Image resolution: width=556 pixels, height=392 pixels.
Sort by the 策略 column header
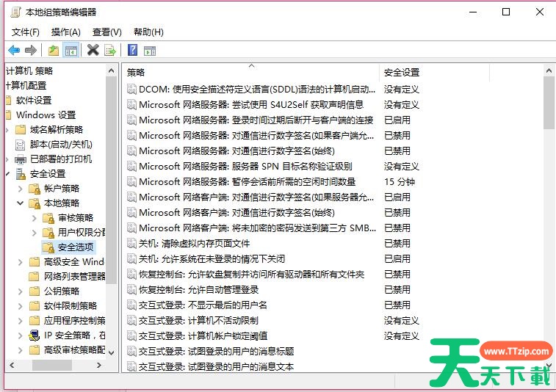click(x=250, y=72)
